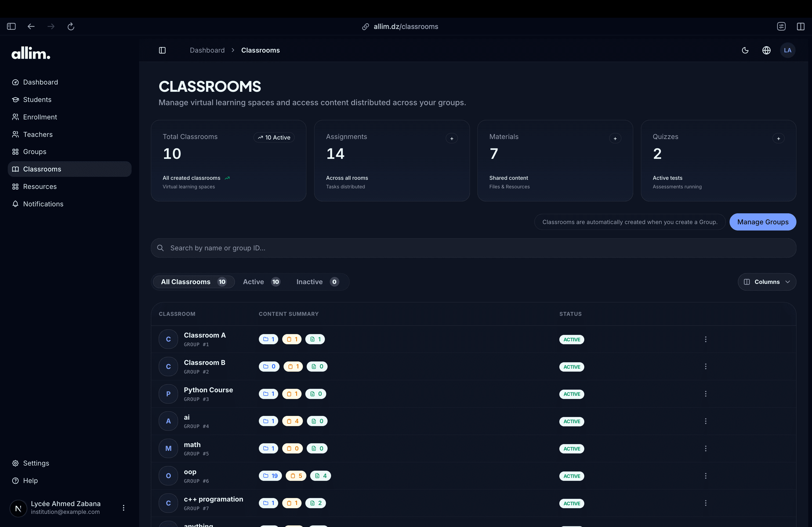This screenshot has height=527, width=812.
Task: Click the allim. logo
Action: coord(31,53)
